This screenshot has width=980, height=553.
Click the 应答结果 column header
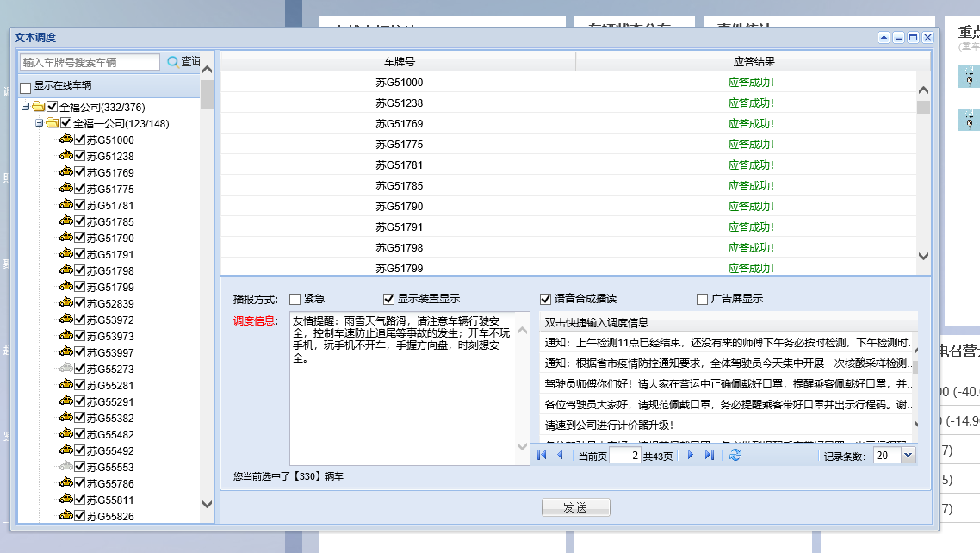[x=754, y=62]
